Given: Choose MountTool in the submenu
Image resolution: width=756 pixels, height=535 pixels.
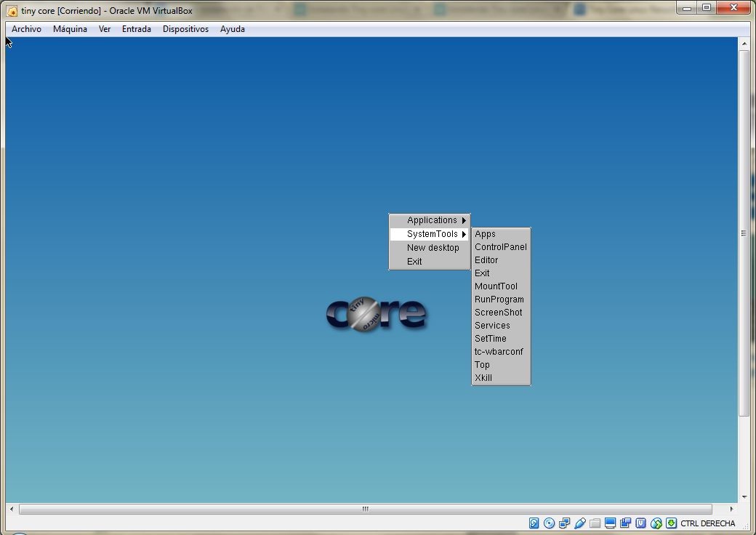Looking at the screenshot, I should (x=496, y=286).
